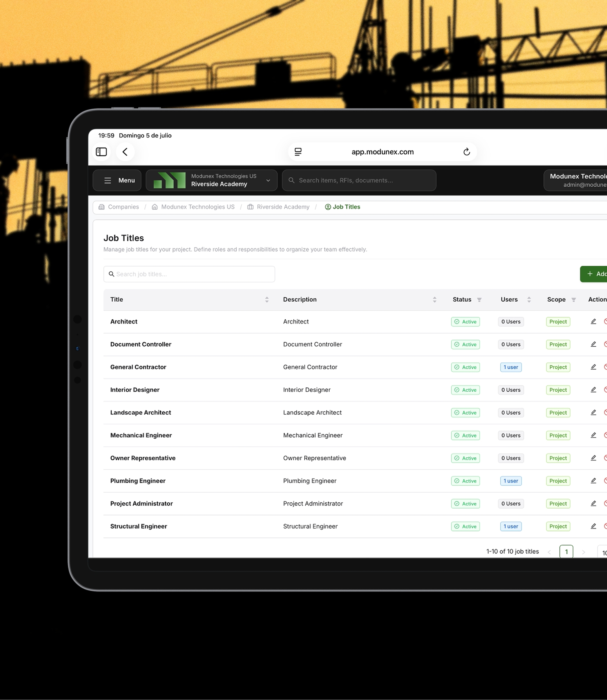Screen dimensions: 607x700
Task: Open Riverside Academy breadcrumb
Action: click(x=278, y=207)
